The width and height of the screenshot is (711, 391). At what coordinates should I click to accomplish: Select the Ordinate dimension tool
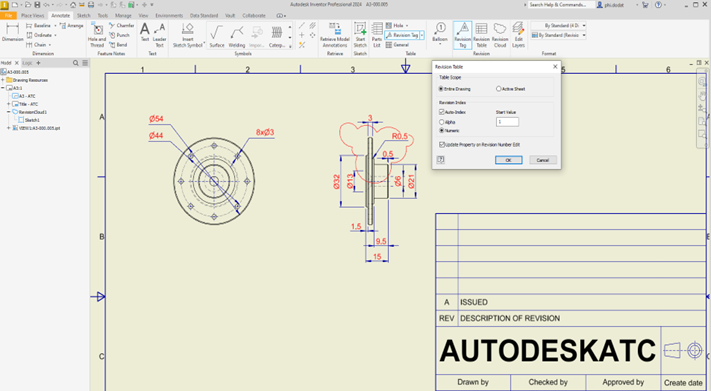click(39, 35)
